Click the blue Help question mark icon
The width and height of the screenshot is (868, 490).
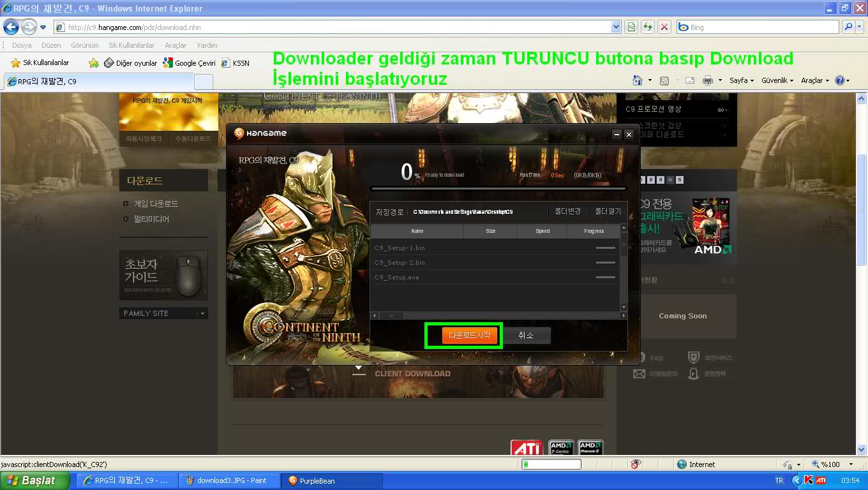tap(840, 80)
